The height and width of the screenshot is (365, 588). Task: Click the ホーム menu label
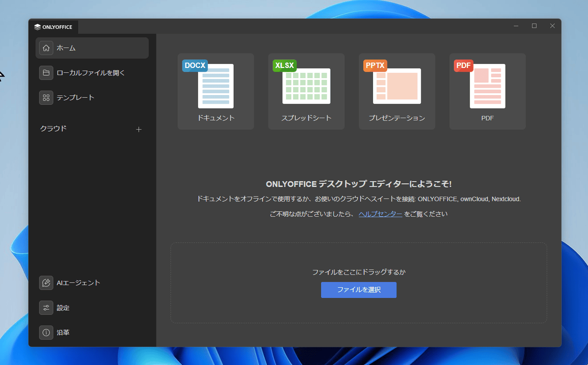point(66,48)
